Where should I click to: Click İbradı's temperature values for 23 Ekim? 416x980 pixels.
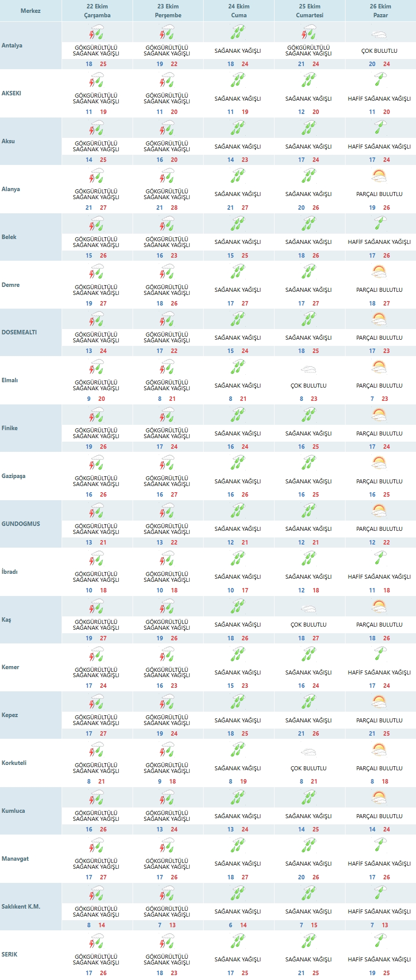[x=167, y=590]
